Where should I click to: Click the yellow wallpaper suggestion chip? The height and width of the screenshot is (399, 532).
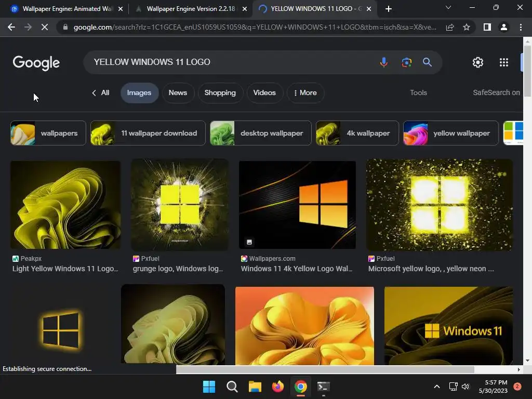[451, 133]
